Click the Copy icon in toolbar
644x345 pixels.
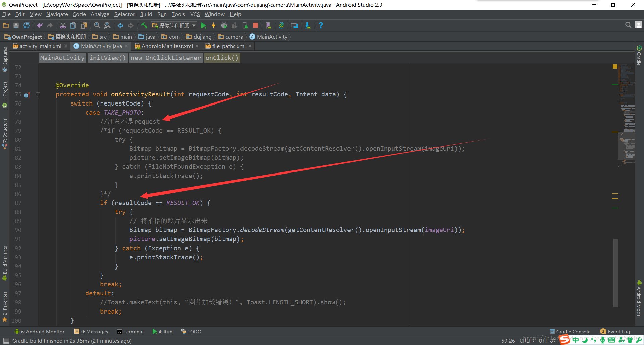[x=73, y=25]
